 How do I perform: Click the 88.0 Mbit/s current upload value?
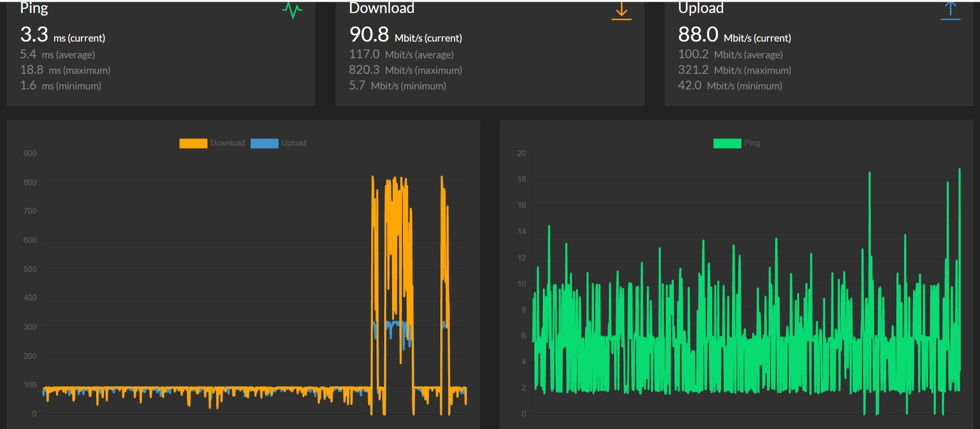[x=735, y=35]
